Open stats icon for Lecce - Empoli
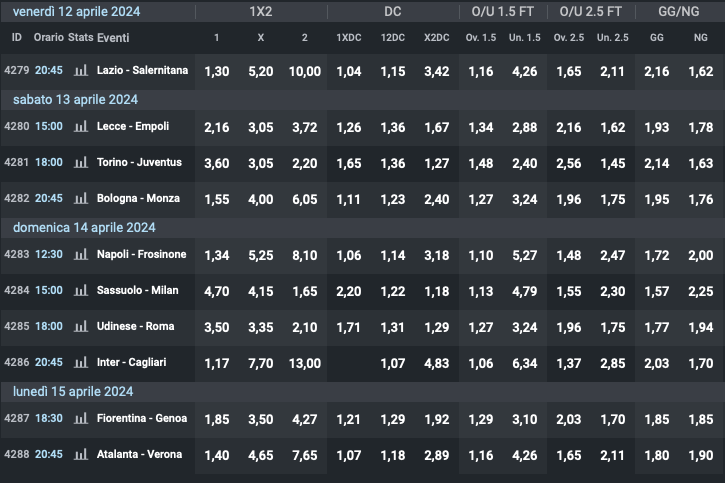Image resolution: width=725 pixels, height=483 pixels. point(81,127)
